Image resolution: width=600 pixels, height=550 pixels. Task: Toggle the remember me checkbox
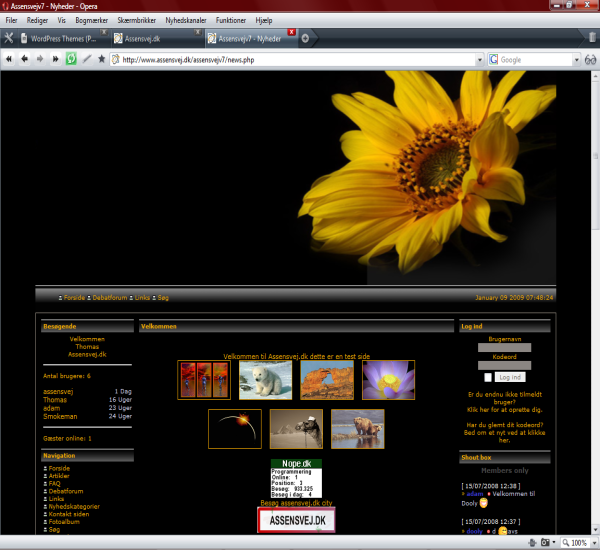(488, 377)
